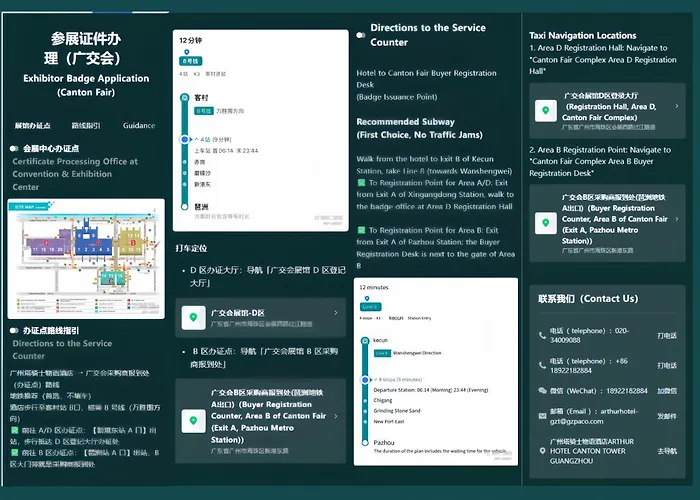Screen dimensions: 700x500
Task: Expand the 广交会展馆-D区 card chevron
Action: pos(336,313)
